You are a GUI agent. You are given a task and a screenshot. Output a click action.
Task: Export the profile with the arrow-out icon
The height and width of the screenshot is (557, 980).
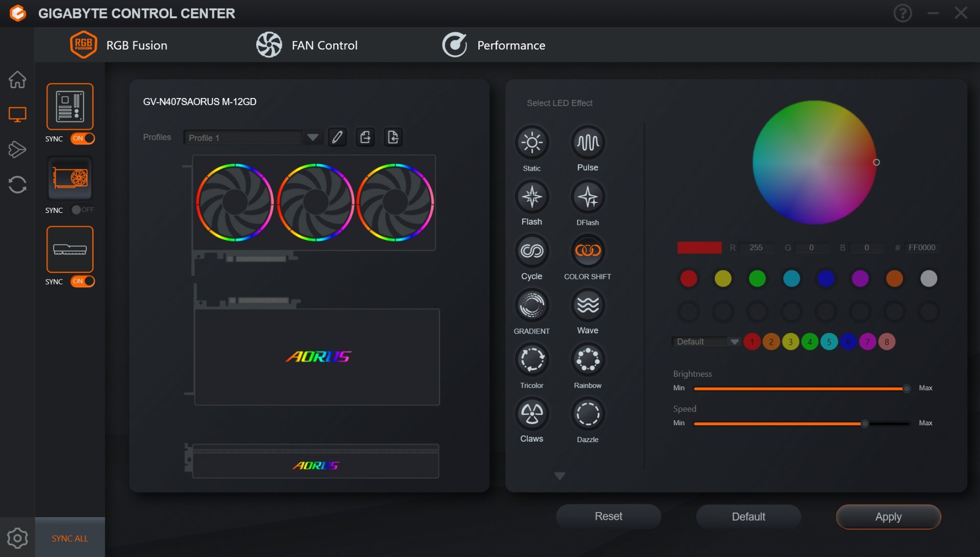point(365,137)
